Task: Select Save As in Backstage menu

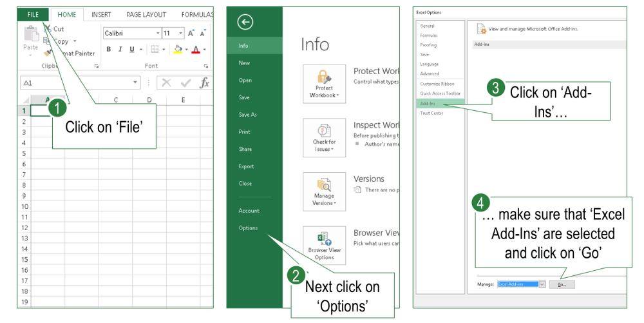Action: [x=248, y=115]
